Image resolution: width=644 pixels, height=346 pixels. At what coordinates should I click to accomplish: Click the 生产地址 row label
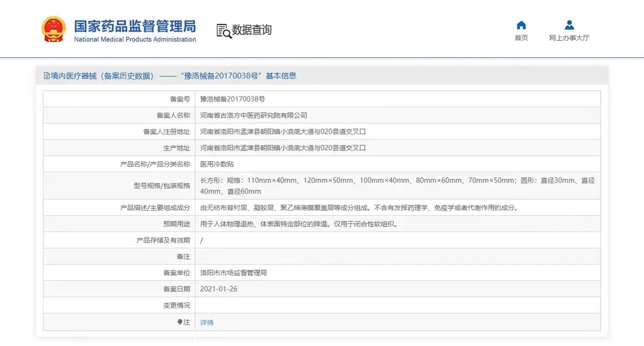click(x=177, y=147)
